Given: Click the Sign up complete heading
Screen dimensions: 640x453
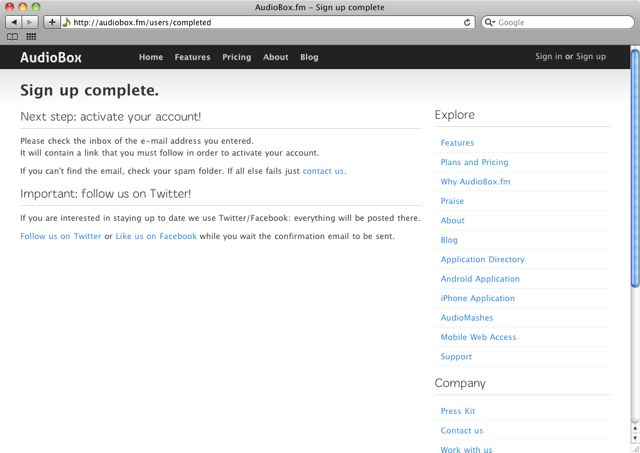Looking at the screenshot, I should coord(89,90).
